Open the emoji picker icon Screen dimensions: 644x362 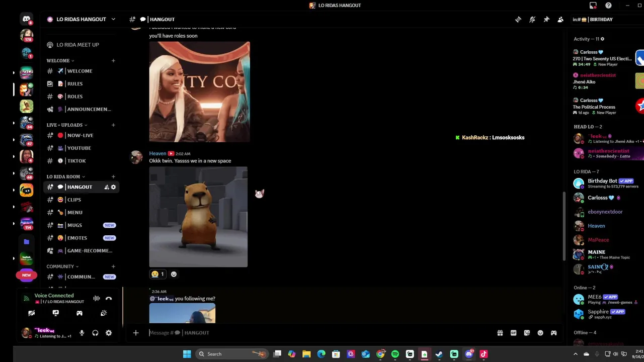click(x=540, y=333)
